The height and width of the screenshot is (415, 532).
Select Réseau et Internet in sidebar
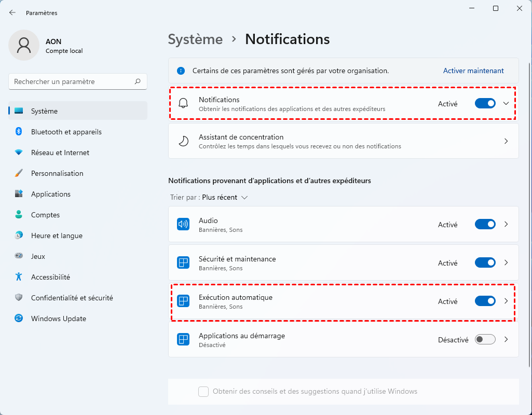(x=60, y=153)
